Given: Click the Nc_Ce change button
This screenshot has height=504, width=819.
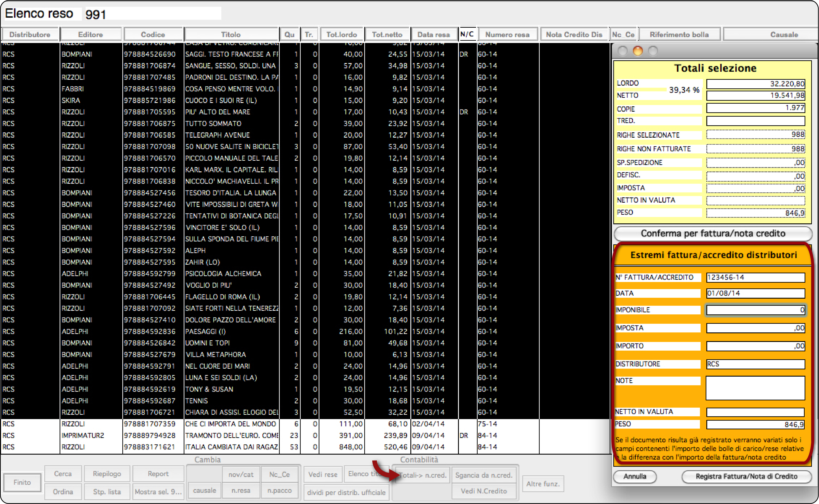Looking at the screenshot, I should click(x=280, y=474).
